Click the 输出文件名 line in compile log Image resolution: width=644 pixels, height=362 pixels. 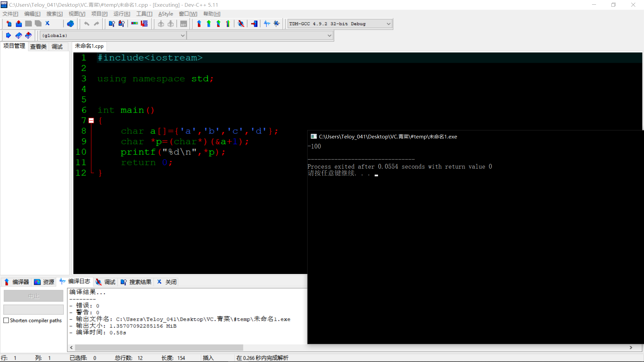180,319
